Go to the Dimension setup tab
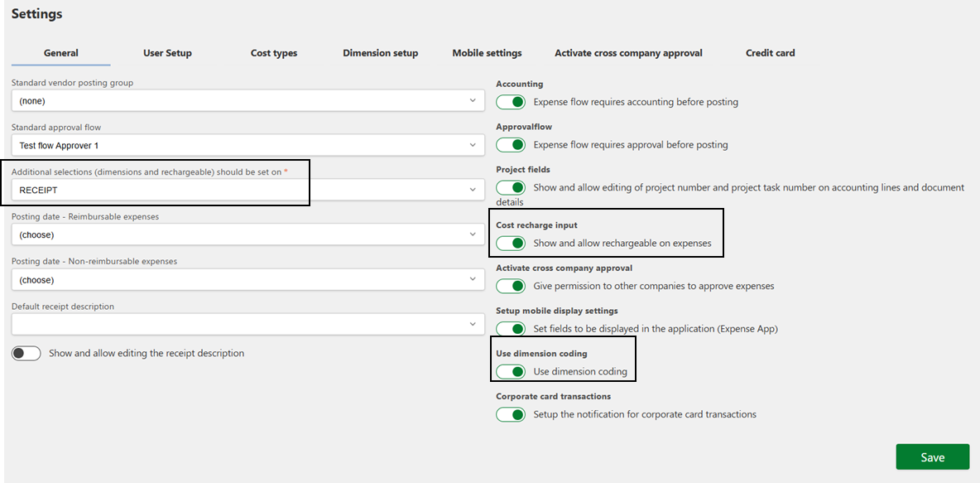This screenshot has width=980, height=483. click(381, 53)
